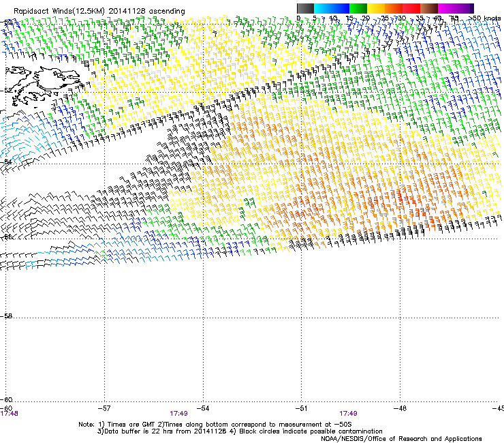Click the '>50 knots' legend label
The width and height of the screenshot is (504, 443).
pyautogui.click(x=485, y=18)
